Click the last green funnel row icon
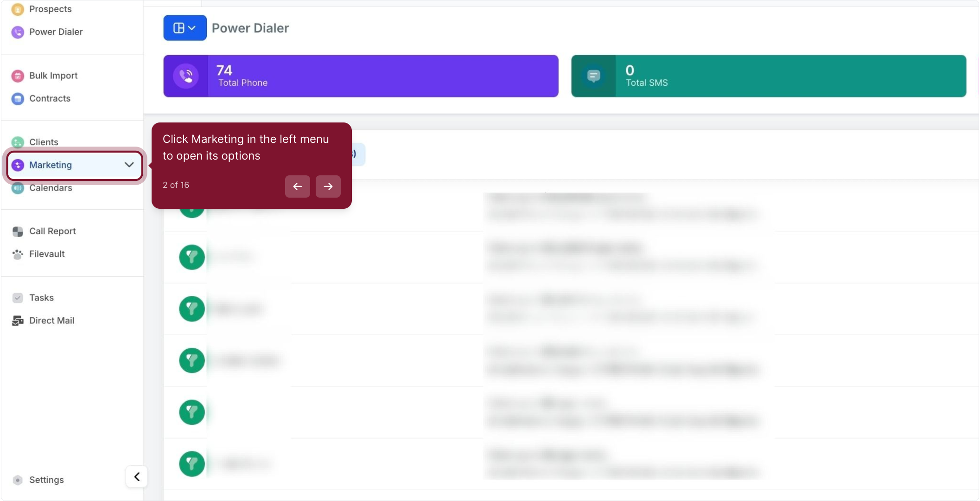The image size is (980, 501). pyautogui.click(x=191, y=463)
